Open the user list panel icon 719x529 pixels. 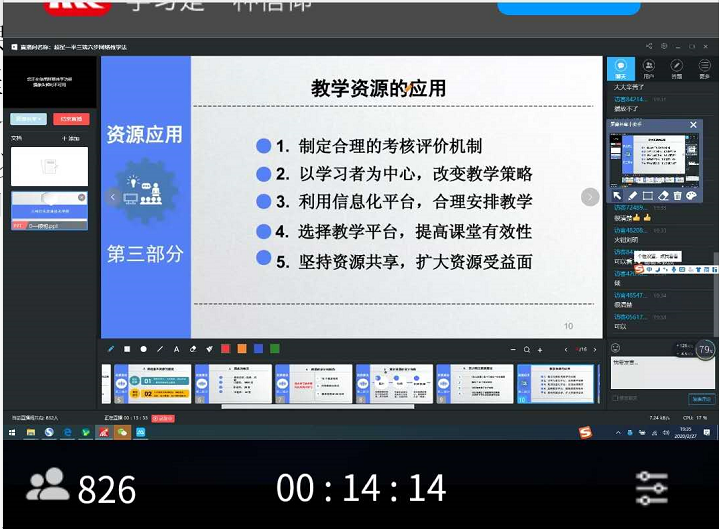point(649,69)
